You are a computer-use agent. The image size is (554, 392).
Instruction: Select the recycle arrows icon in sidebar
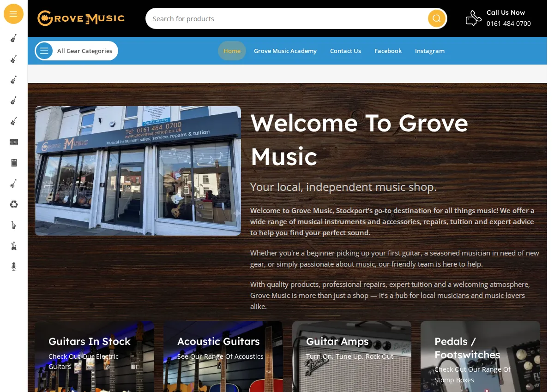pos(14,204)
